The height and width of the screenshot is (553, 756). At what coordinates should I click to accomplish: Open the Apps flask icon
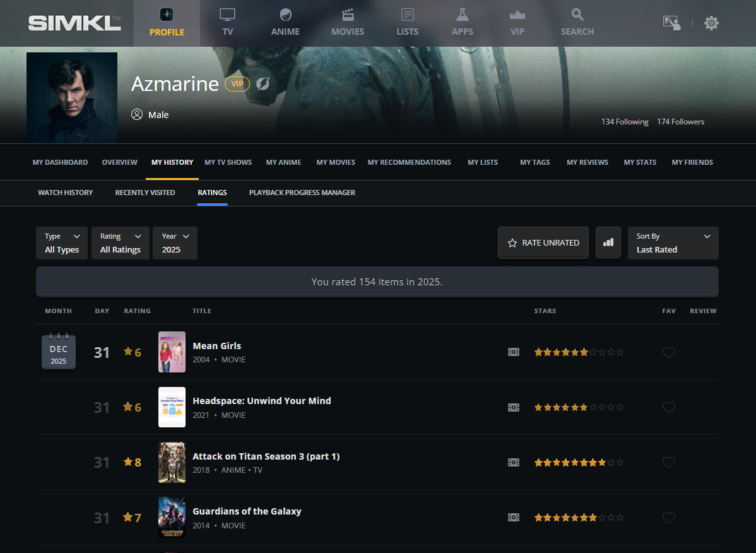pyautogui.click(x=462, y=15)
